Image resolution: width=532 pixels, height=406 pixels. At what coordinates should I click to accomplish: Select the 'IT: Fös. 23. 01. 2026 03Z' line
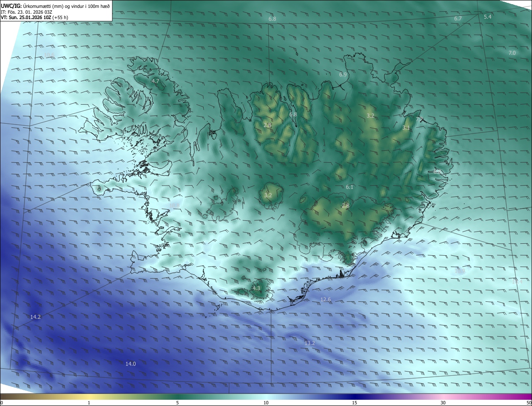(27, 12)
